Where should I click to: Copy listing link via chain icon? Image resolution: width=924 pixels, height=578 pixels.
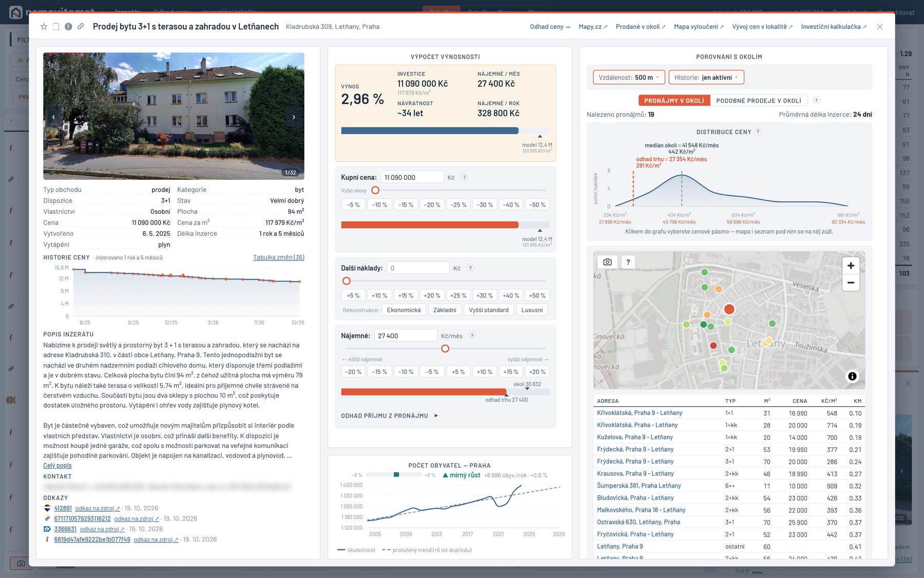pos(81,27)
